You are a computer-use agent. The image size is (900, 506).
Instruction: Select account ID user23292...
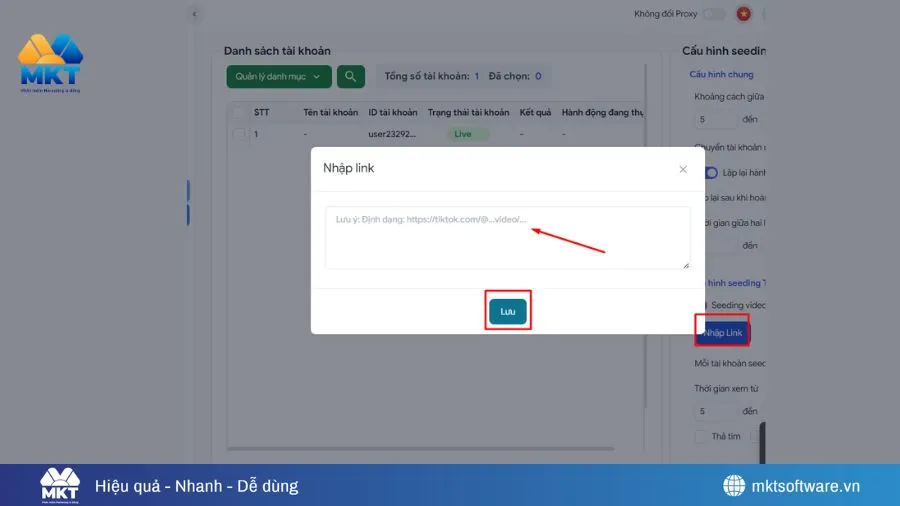click(x=392, y=134)
